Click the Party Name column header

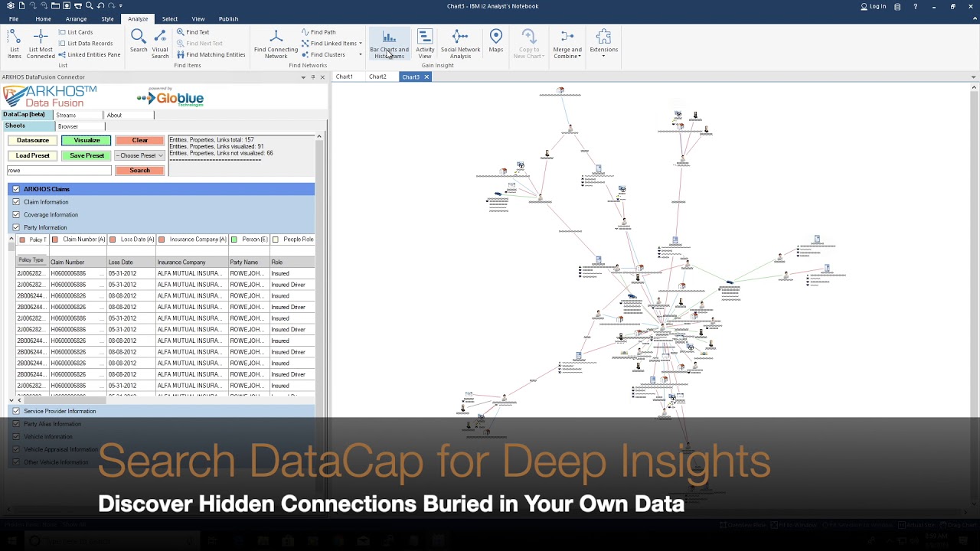[x=249, y=262]
